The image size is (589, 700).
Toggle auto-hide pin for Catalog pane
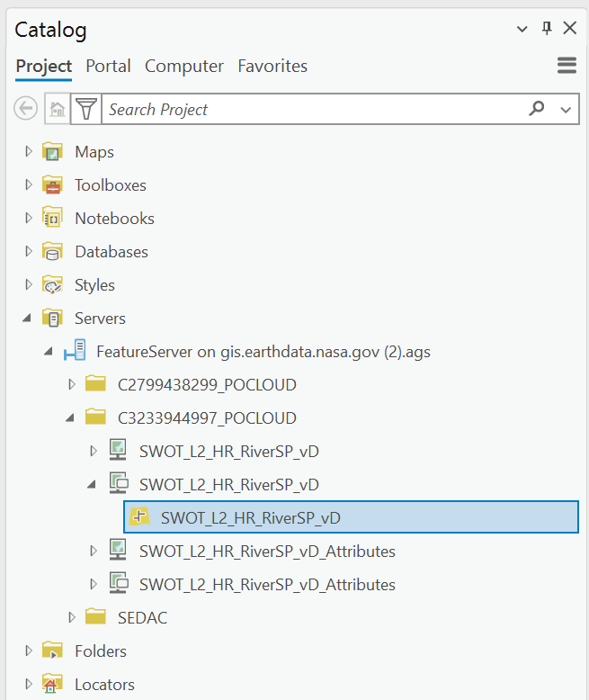[547, 29]
